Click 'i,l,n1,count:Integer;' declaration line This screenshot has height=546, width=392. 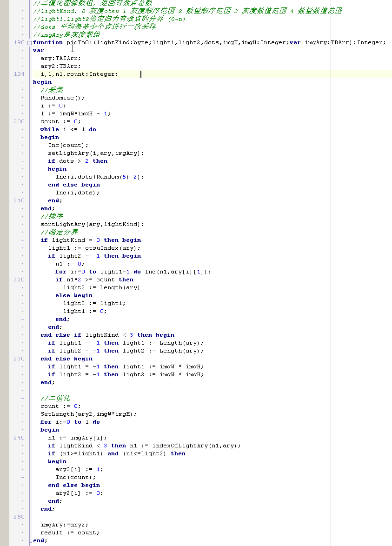coord(80,74)
